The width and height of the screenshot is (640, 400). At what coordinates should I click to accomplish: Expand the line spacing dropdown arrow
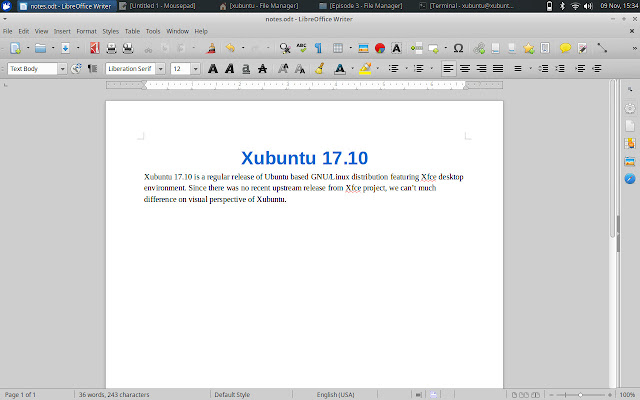530,69
